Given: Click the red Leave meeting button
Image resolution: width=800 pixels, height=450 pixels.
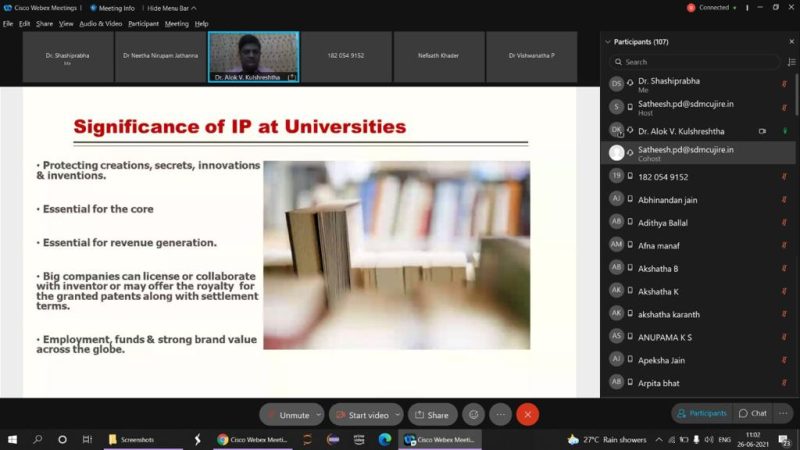Looking at the screenshot, I should pyautogui.click(x=527, y=414).
